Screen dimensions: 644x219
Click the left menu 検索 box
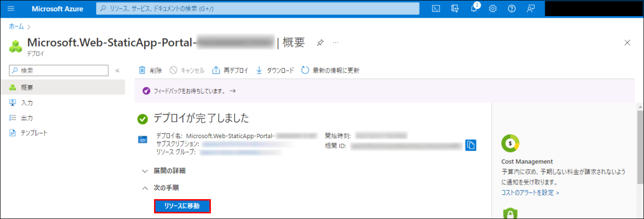pyautogui.click(x=60, y=70)
